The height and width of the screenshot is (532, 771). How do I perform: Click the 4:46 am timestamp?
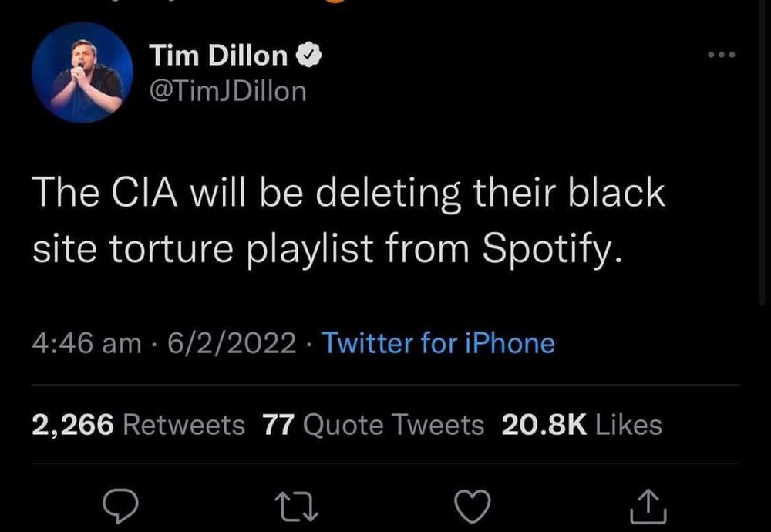[x=86, y=342]
